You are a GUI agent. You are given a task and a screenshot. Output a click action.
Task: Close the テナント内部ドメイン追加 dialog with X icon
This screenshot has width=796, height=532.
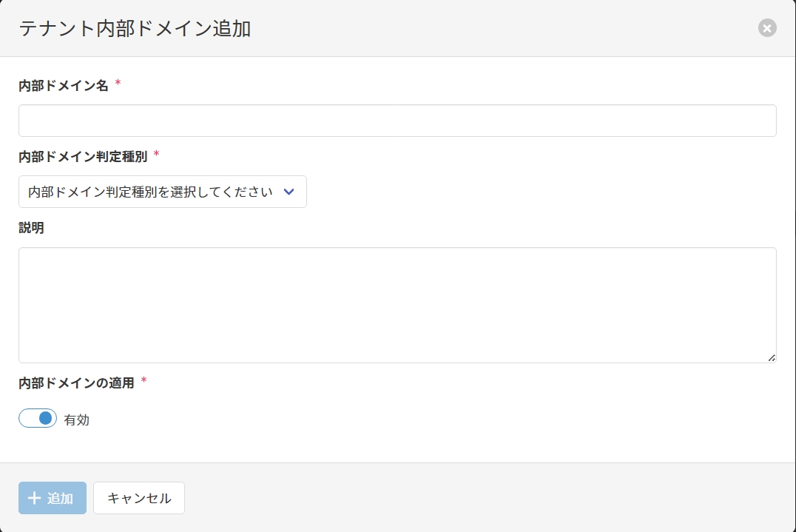point(767,28)
